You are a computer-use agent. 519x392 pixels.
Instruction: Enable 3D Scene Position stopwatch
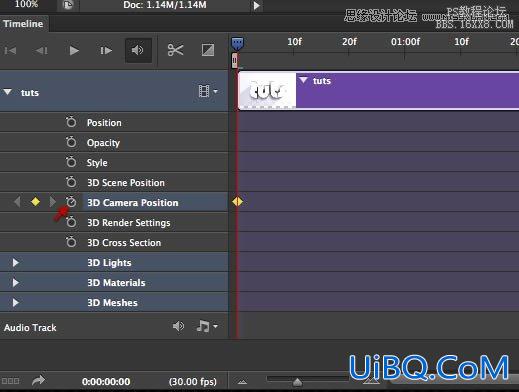coord(71,182)
